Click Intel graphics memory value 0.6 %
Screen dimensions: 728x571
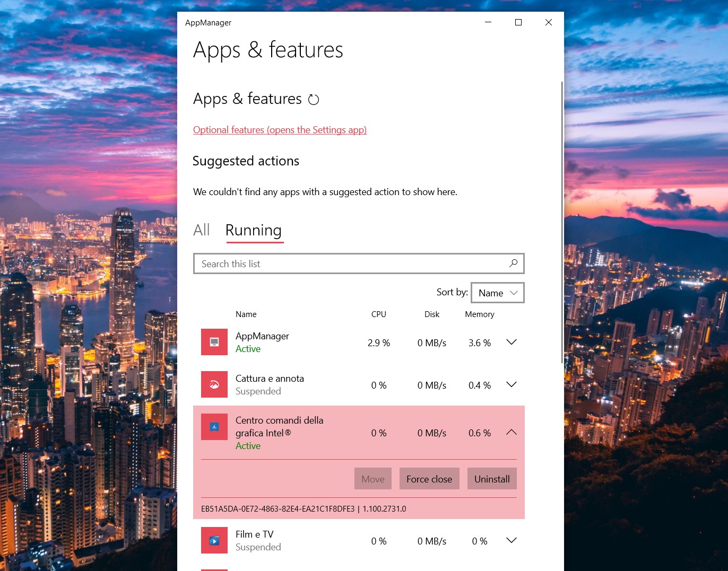(480, 433)
